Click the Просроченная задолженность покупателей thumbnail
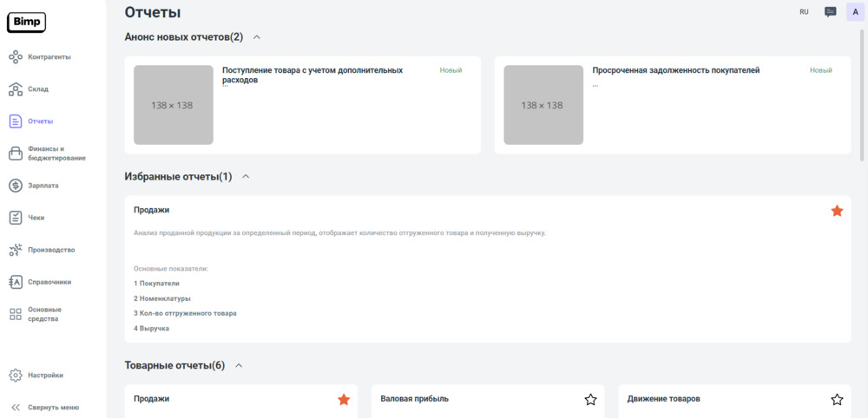Screen dimensions: 868x418 point(543,105)
